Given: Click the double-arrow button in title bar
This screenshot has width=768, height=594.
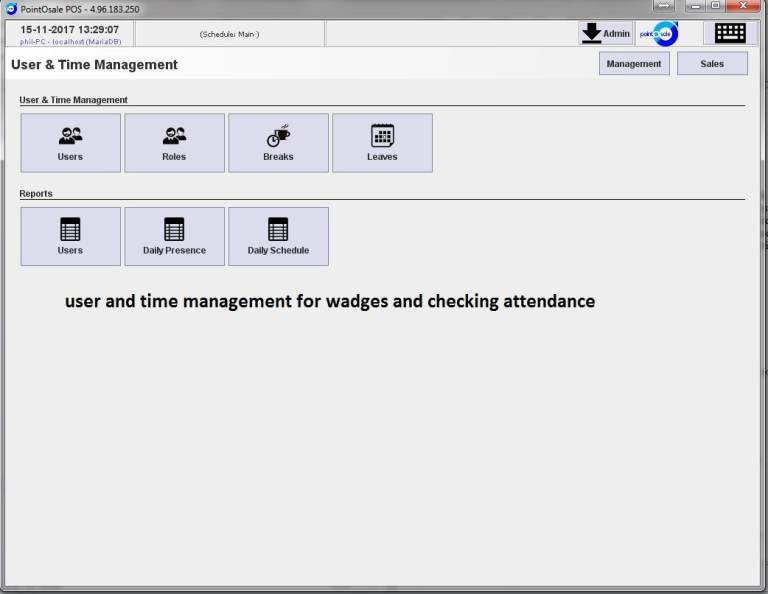Looking at the screenshot, I should tap(664, 6).
